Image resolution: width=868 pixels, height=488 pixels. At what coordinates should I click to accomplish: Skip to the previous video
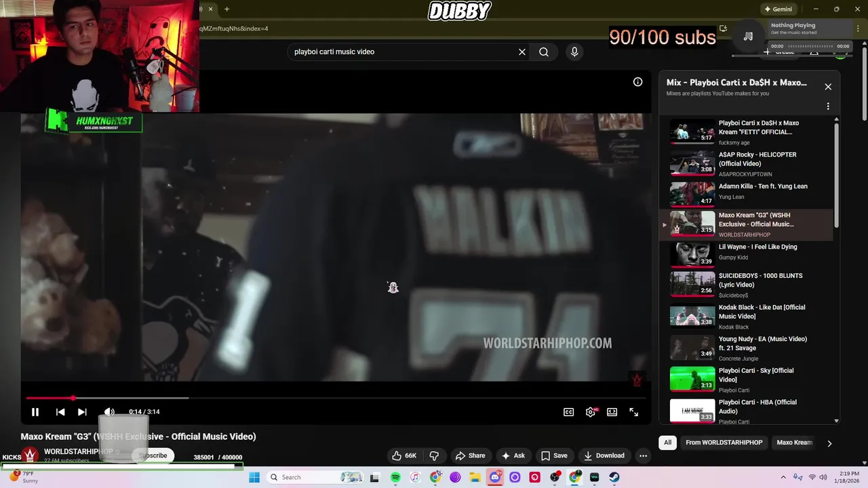click(60, 412)
